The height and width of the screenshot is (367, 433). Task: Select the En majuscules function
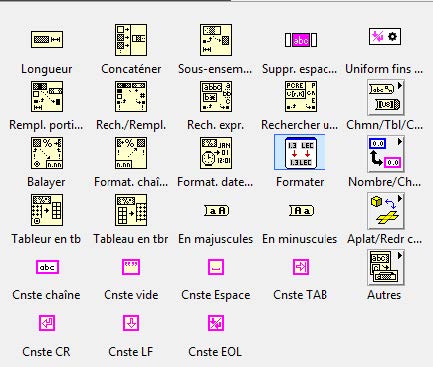tap(217, 210)
